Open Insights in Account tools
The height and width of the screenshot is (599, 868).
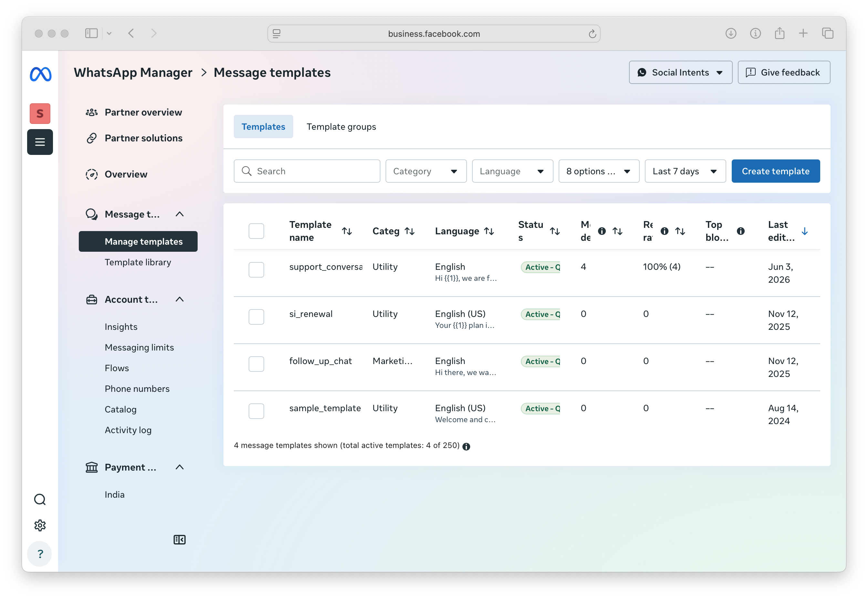click(x=121, y=327)
